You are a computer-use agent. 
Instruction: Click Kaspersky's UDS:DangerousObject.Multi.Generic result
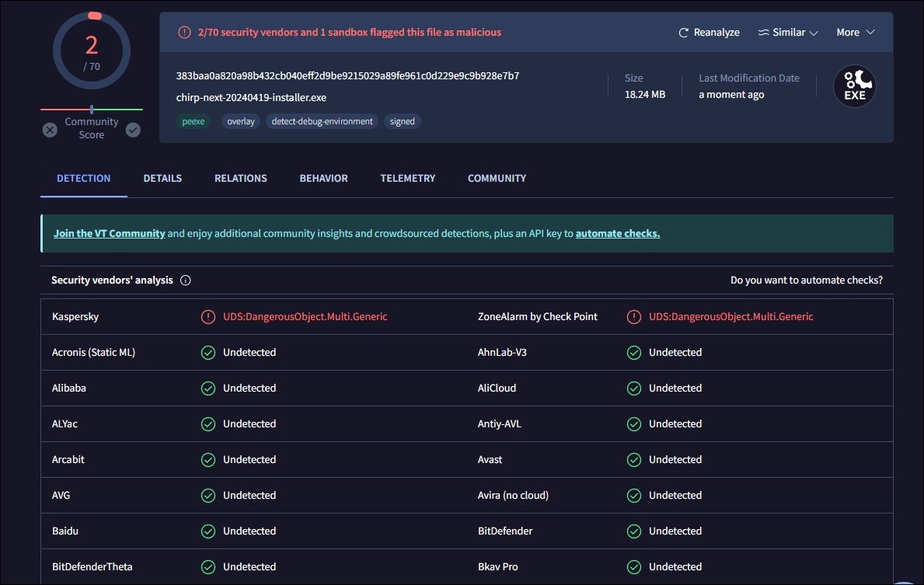[x=305, y=317]
